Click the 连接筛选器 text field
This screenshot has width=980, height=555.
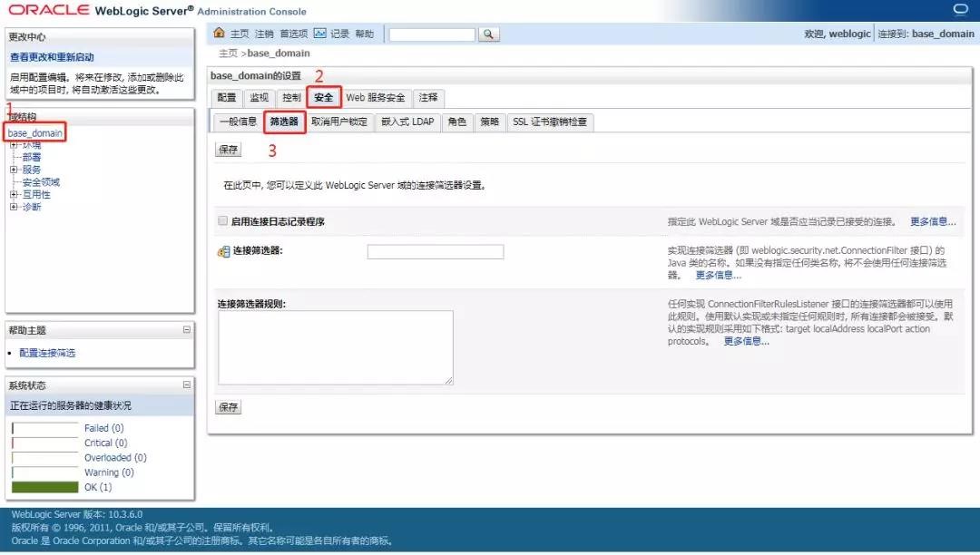(x=436, y=251)
